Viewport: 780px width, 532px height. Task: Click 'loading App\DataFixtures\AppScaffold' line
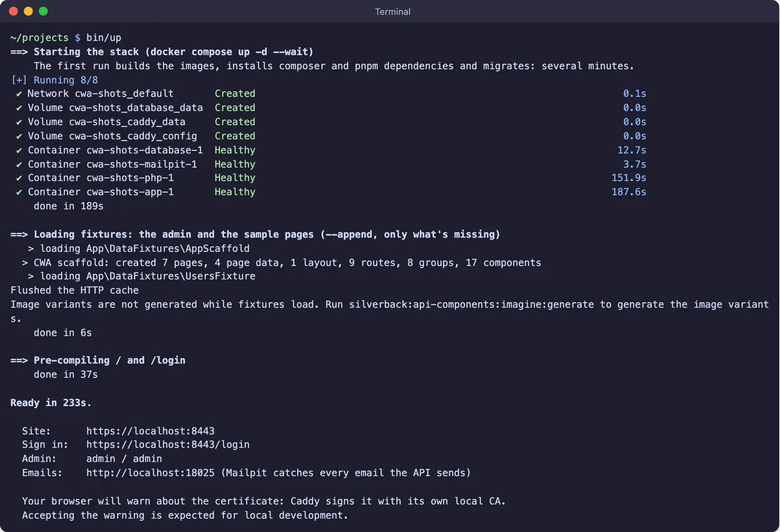[139, 248]
